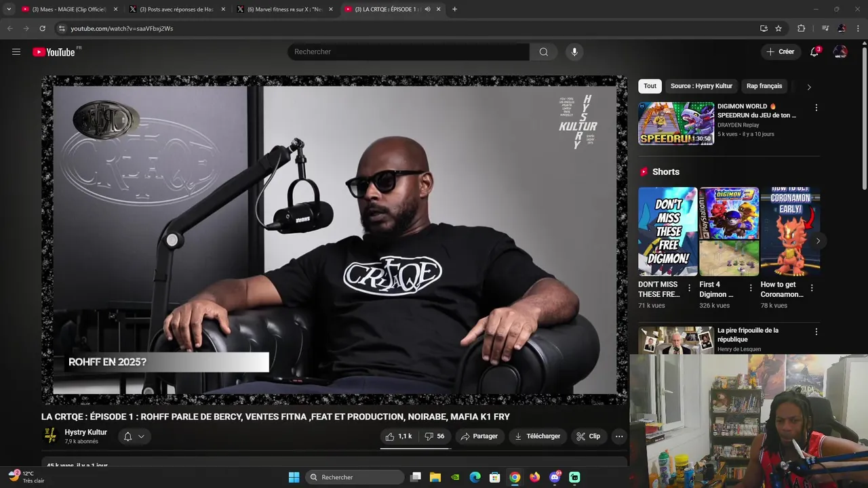
Task: Open Task View on the taskbar
Action: tap(416, 477)
